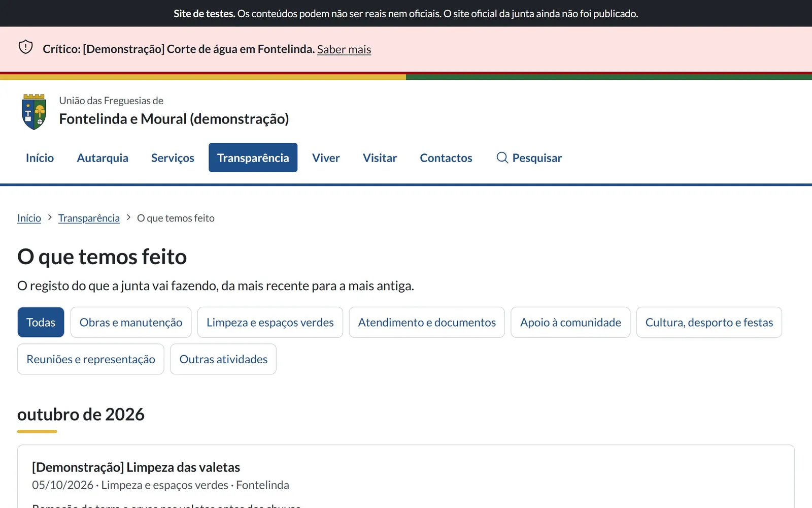Image resolution: width=812 pixels, height=508 pixels.
Task: Click the Pesquisar search button
Action: pyautogui.click(x=529, y=158)
